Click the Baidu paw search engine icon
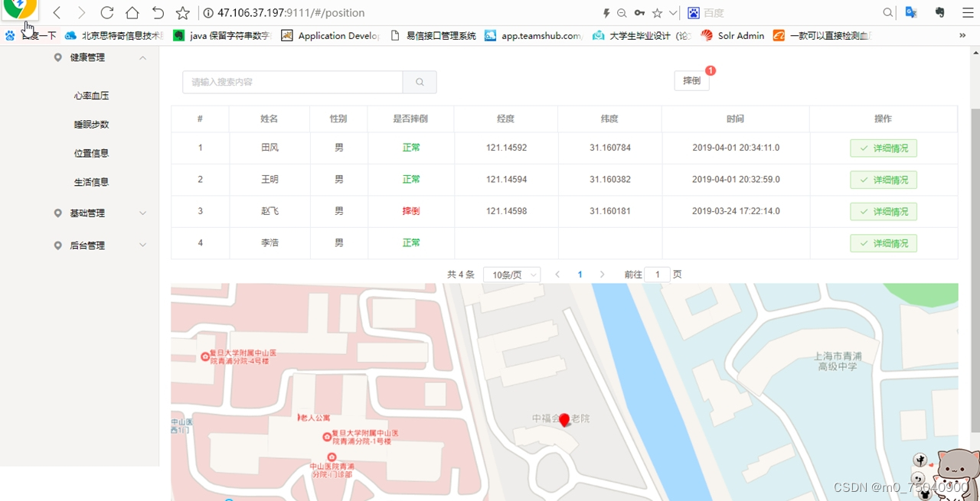This screenshot has height=501, width=980. click(694, 13)
